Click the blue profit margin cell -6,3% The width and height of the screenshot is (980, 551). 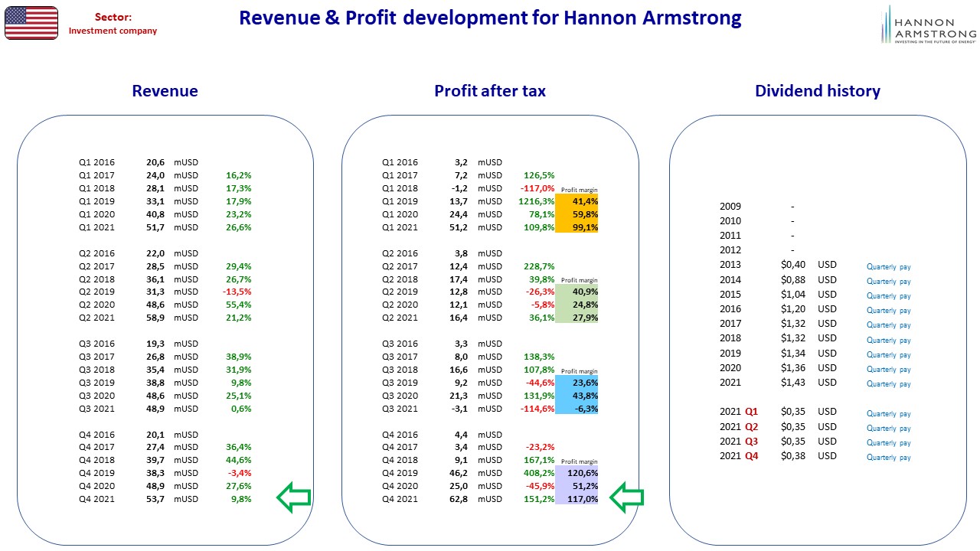coord(577,409)
